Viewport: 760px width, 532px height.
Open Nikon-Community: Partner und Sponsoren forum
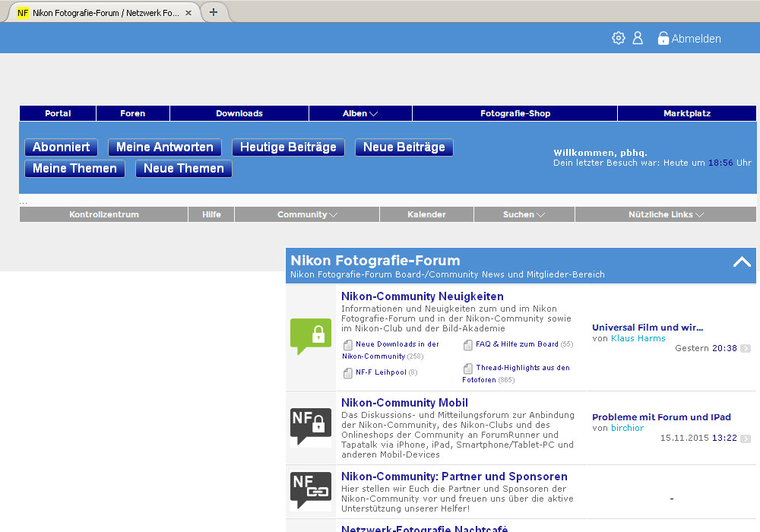coord(454,477)
